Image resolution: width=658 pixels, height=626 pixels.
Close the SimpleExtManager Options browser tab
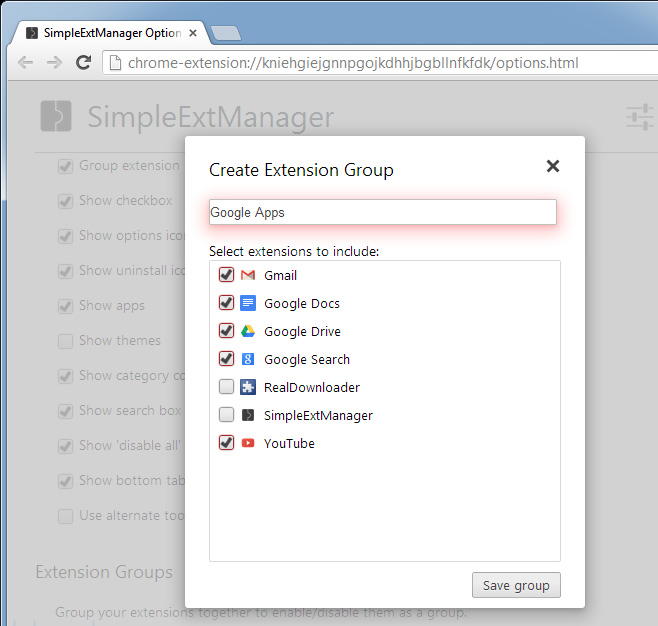coord(193,33)
